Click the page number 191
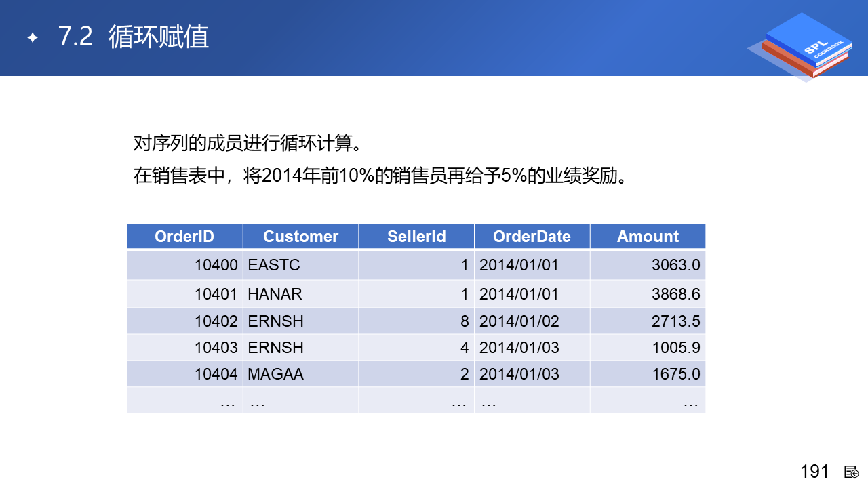This screenshot has height=488, width=868. pos(814,472)
